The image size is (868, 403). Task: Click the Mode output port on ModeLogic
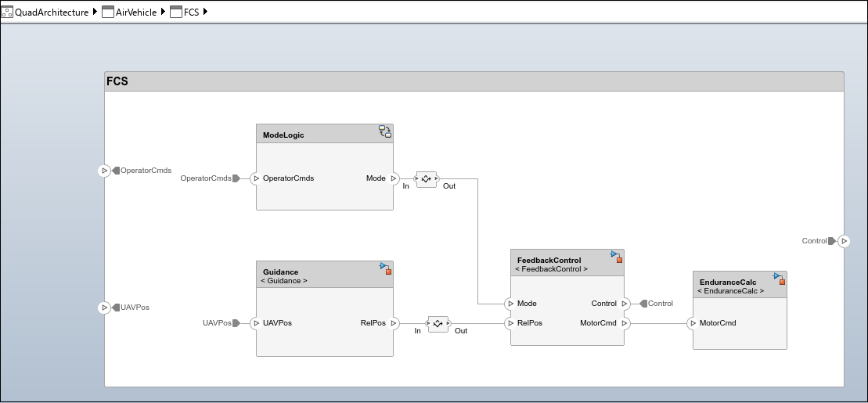(394, 178)
